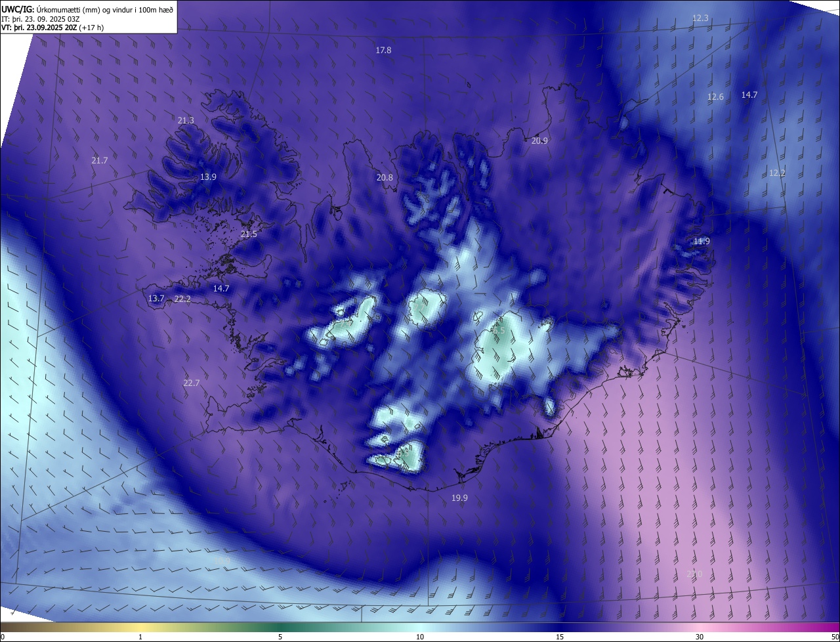840x642 pixels.
Task: Click the map value 21.5
Action: tap(249, 234)
